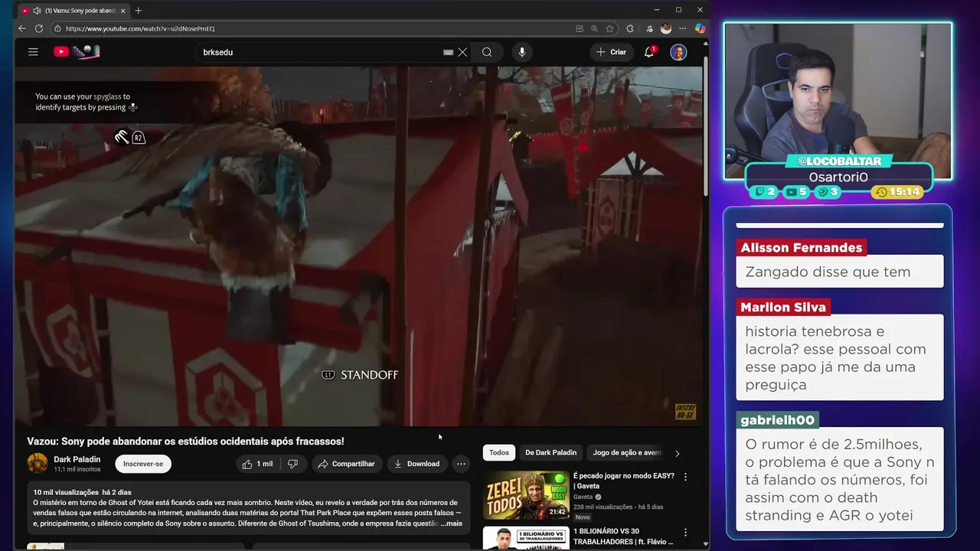Open the browser extensions puzzle icon
Image resolution: width=980 pixels, height=551 pixels.
630,28
